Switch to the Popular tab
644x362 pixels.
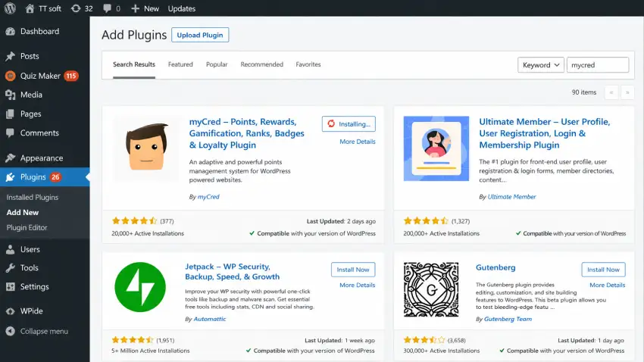click(x=217, y=64)
